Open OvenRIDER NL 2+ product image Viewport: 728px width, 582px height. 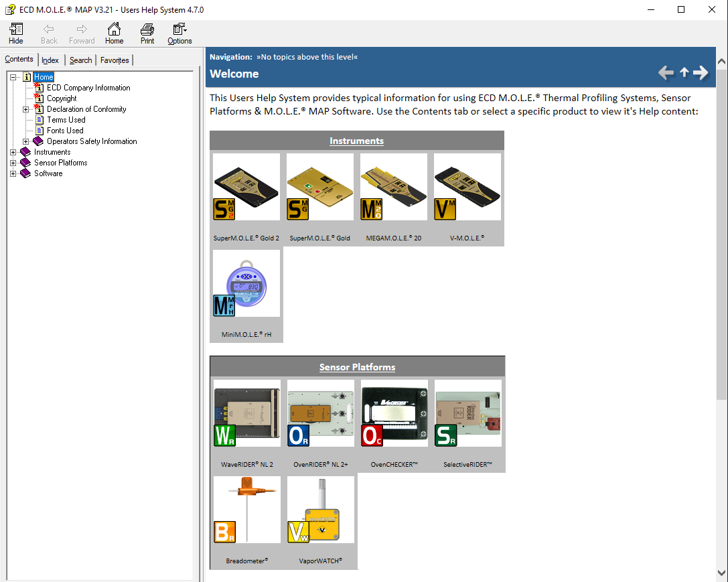320,413
